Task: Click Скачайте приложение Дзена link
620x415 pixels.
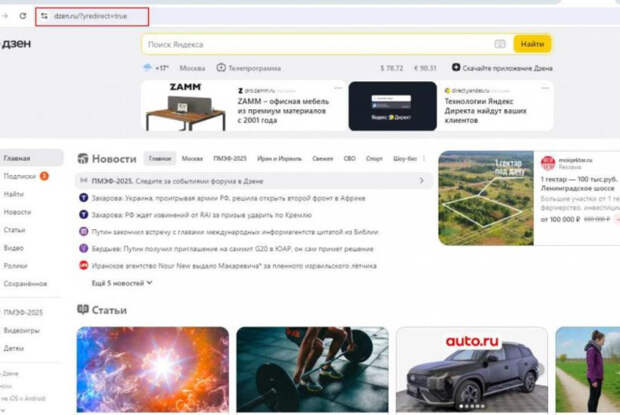Action: coord(502,68)
